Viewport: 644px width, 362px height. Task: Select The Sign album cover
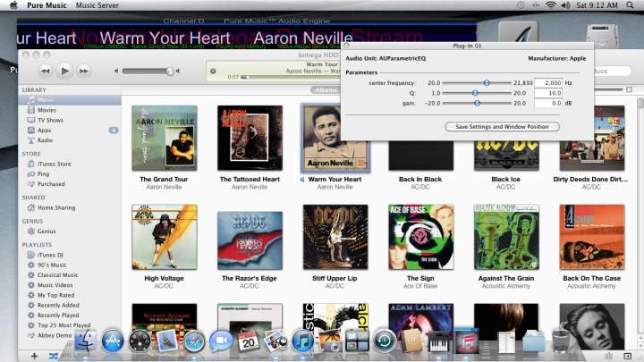click(x=421, y=237)
